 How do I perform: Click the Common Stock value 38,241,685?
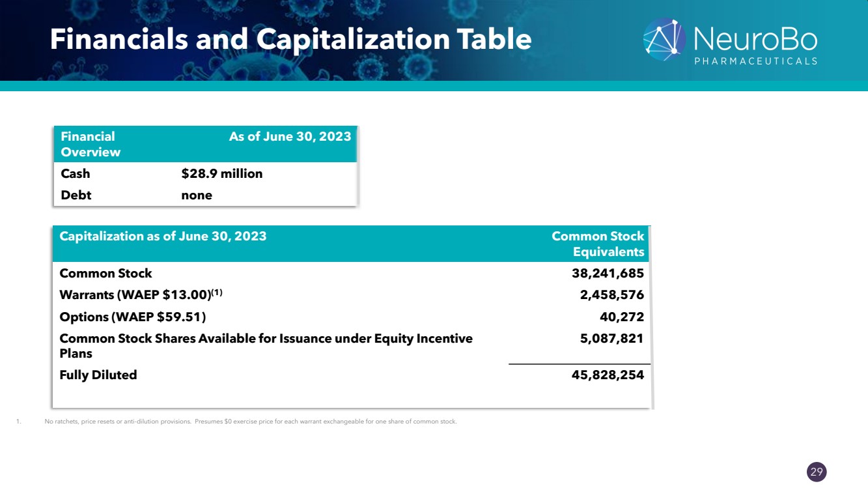[604, 274]
